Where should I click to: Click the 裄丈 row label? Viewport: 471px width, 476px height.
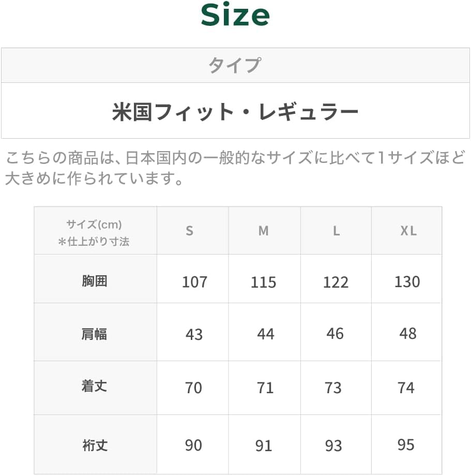(95, 445)
